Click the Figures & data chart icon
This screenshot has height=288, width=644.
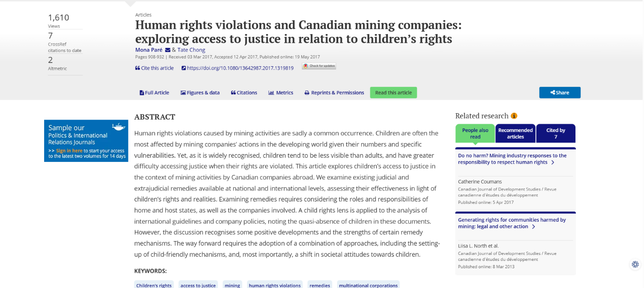(x=183, y=92)
